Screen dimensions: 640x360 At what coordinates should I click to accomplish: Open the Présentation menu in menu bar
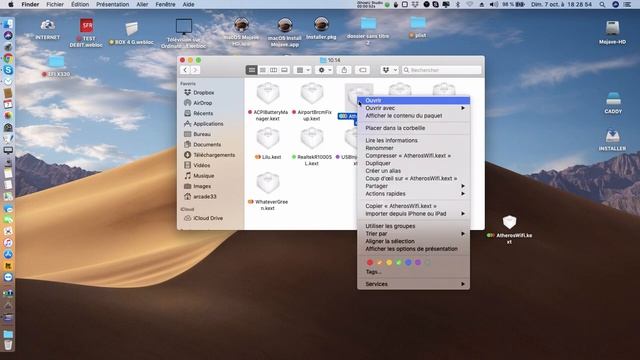point(112,4)
